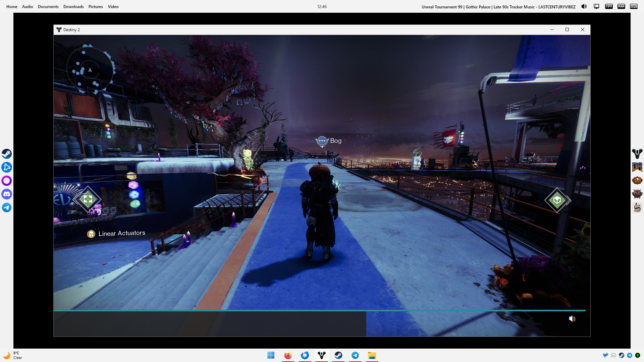Open the weather widget showing 8°C Clear

[13, 355]
